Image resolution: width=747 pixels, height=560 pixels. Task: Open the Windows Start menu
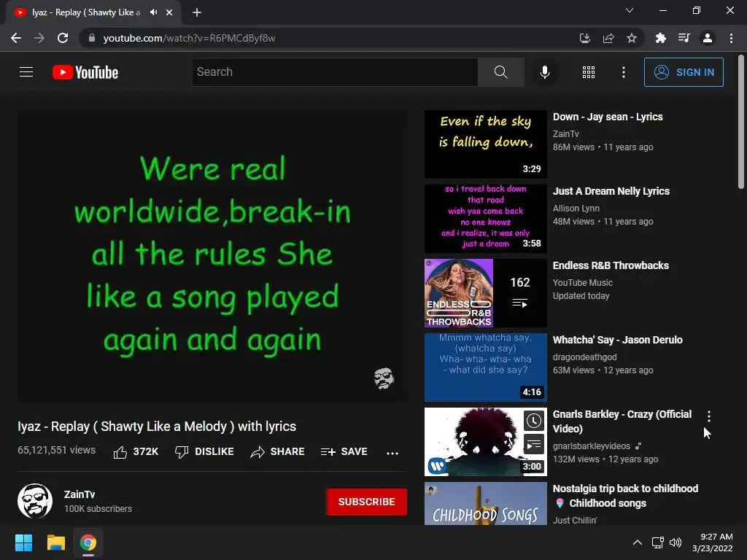pyautogui.click(x=23, y=542)
